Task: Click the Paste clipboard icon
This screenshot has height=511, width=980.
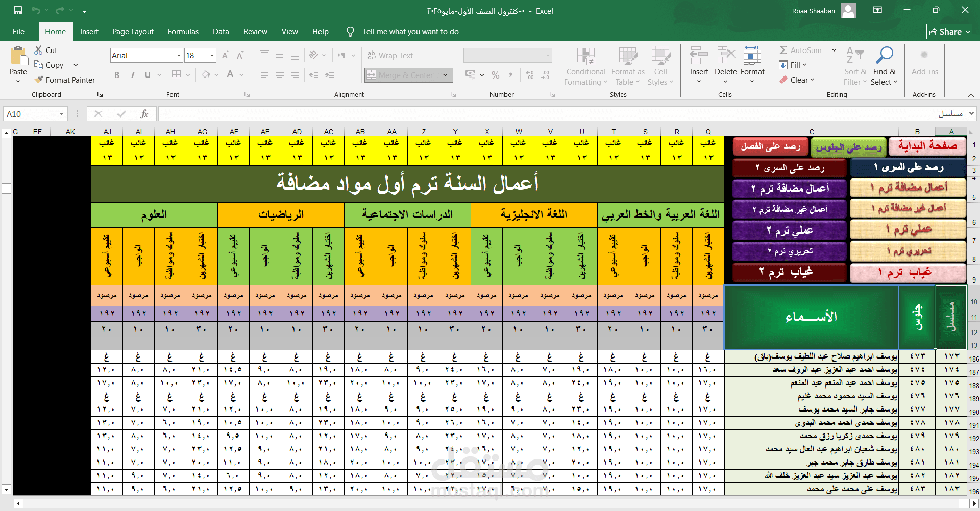Action: point(18,56)
